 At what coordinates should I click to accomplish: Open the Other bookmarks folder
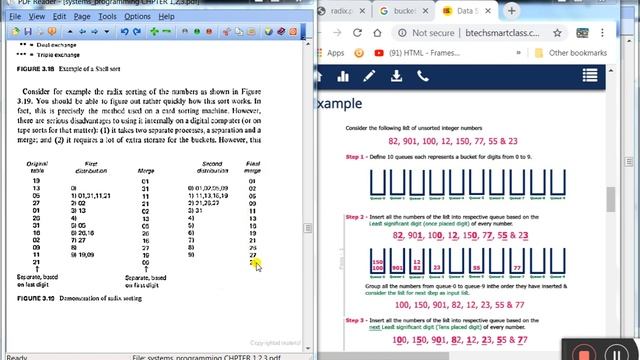571,53
